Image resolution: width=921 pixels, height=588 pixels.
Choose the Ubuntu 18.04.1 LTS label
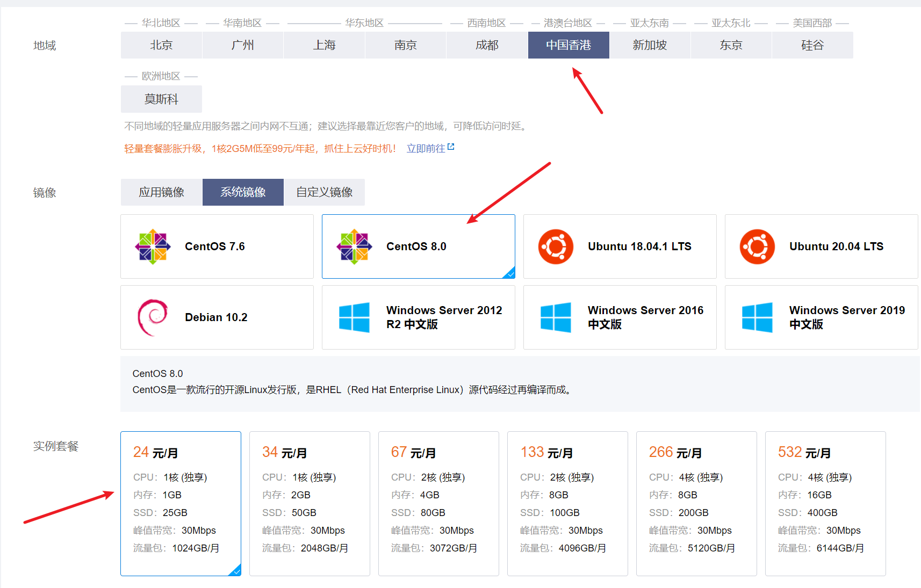click(639, 246)
